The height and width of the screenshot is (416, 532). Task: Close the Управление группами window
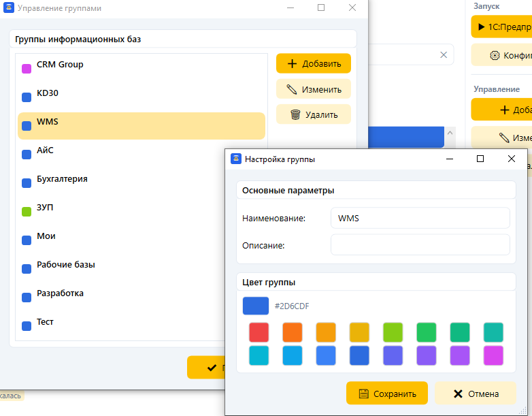tap(352, 7)
